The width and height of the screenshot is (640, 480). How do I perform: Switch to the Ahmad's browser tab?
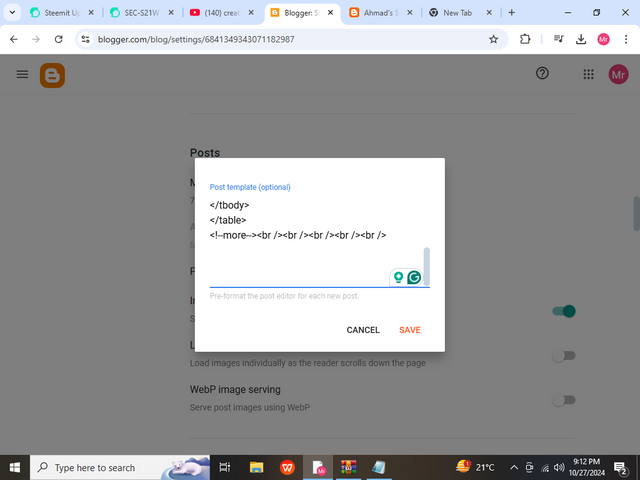point(380,13)
